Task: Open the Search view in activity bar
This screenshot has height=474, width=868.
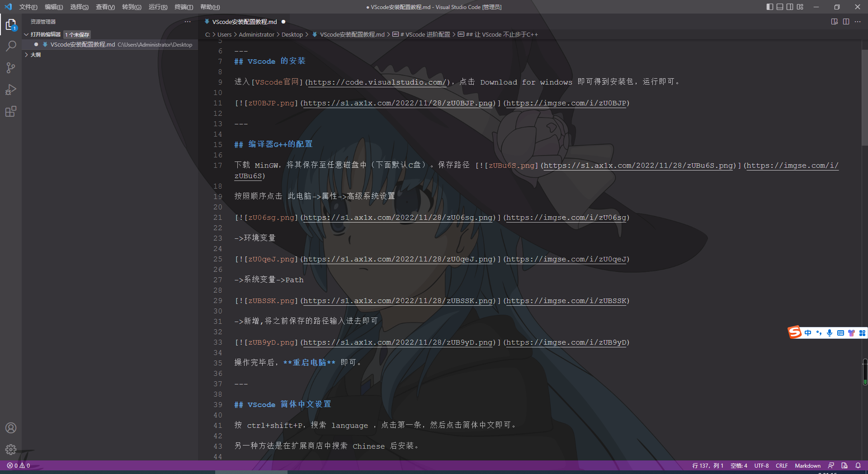Action: pos(11,46)
